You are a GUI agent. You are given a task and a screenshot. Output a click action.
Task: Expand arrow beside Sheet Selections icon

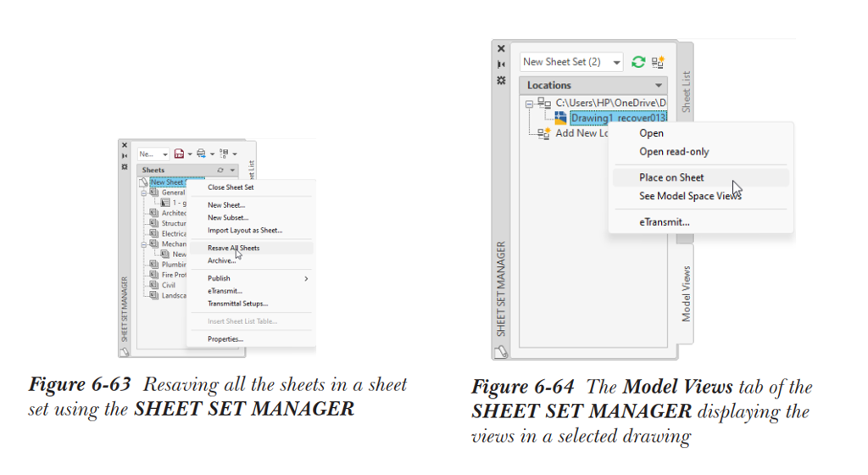(235, 154)
